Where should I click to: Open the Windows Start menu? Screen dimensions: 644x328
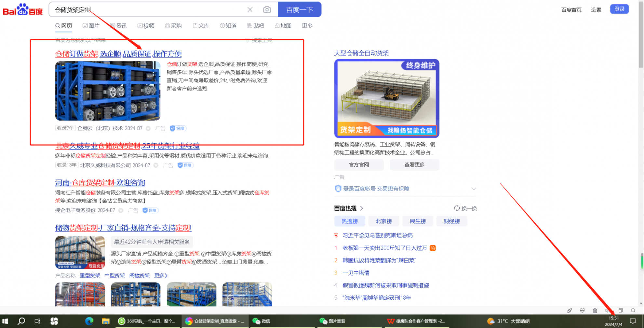coord(5,321)
